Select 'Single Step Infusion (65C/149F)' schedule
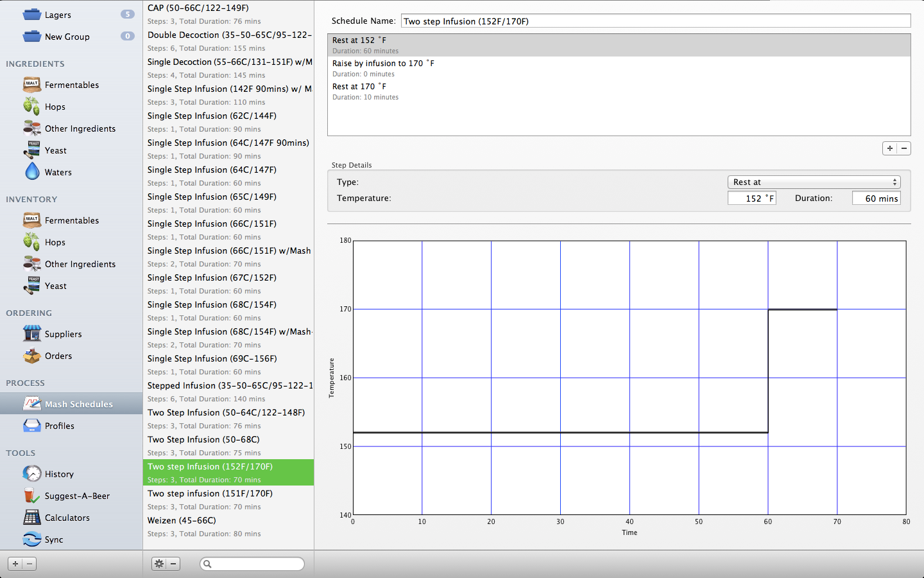This screenshot has height=578, width=924. point(228,203)
